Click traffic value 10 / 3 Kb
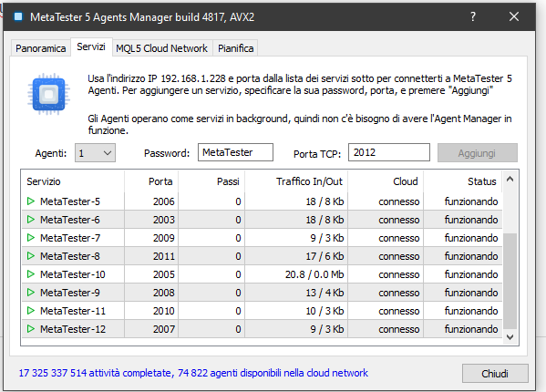The width and height of the screenshot is (546, 392). pos(325,311)
